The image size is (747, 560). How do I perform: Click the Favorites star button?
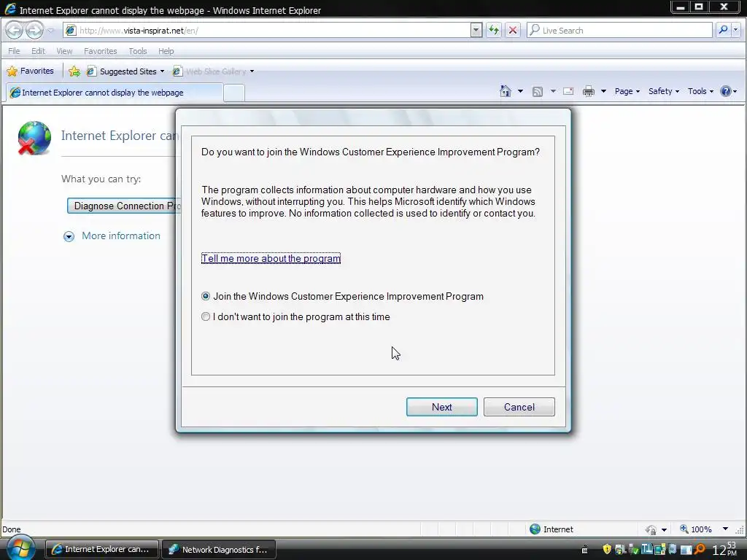(30, 71)
